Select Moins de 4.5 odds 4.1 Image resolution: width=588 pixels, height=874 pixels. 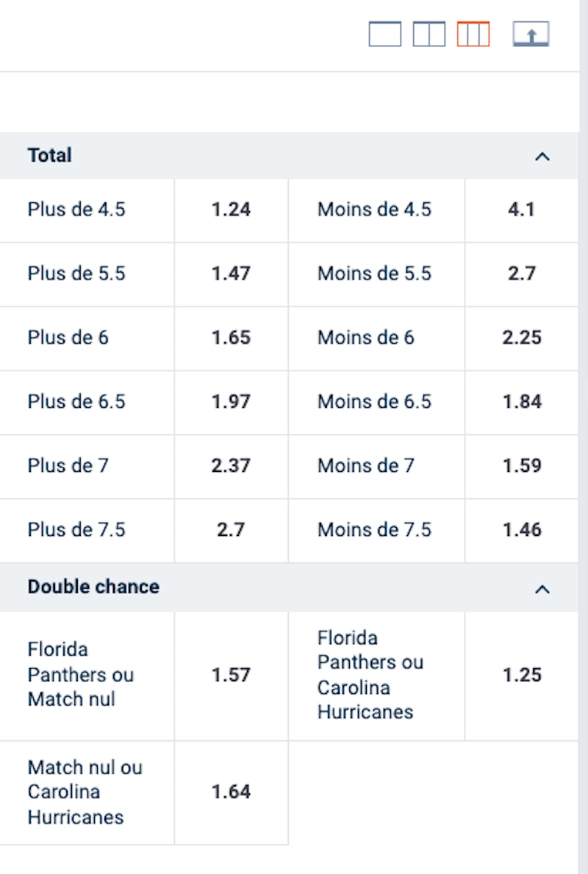point(521,210)
